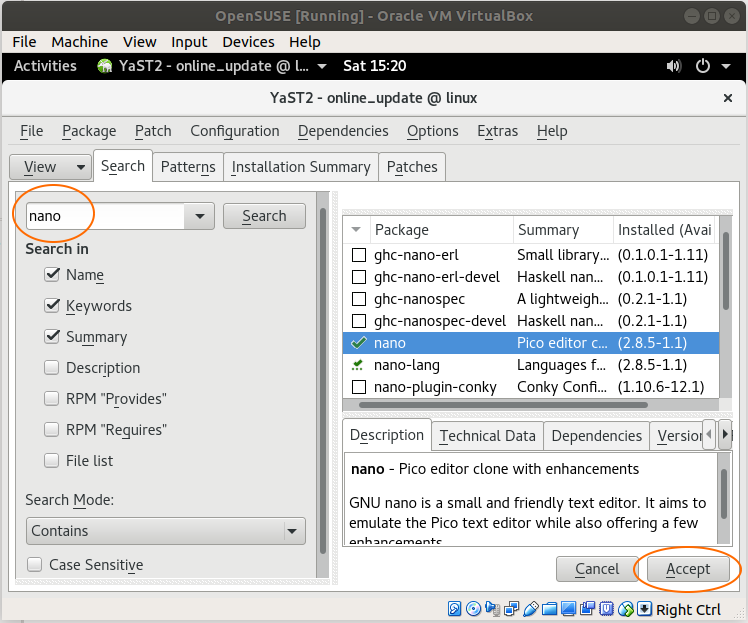The width and height of the screenshot is (748, 623).
Task: Expand the search term history dropdown
Action: [199, 216]
